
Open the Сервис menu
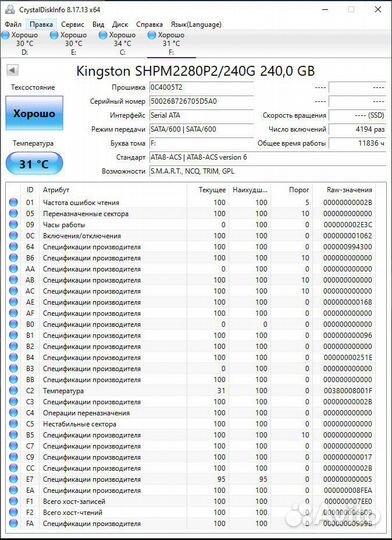[72, 24]
